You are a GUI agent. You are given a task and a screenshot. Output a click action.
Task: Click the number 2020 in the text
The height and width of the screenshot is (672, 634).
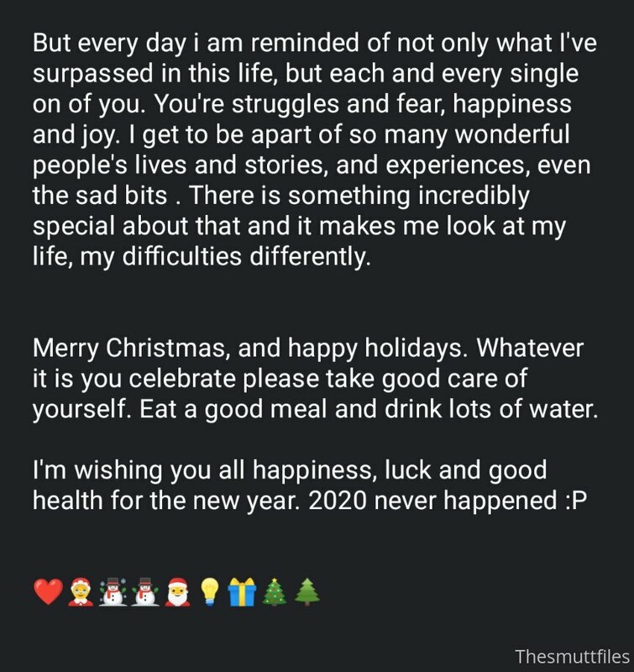pyautogui.click(x=338, y=500)
